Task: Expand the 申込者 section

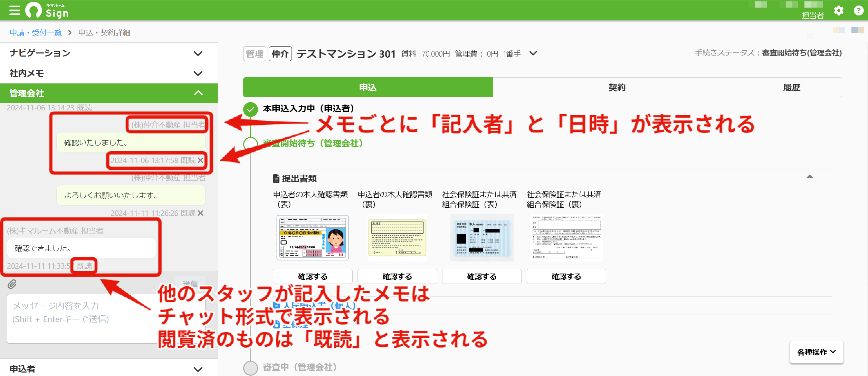Action: pyautogui.click(x=109, y=368)
